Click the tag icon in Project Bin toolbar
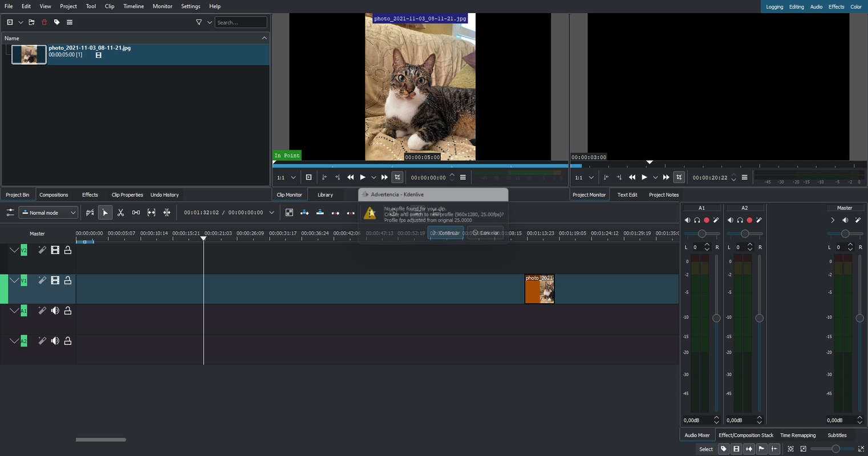Image resolution: width=868 pixels, height=456 pixels. (56, 22)
